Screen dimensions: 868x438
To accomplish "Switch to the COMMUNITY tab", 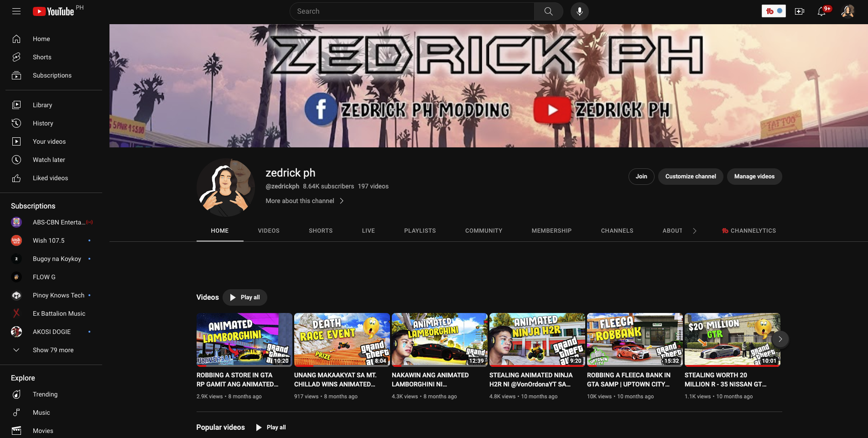I will (484, 231).
